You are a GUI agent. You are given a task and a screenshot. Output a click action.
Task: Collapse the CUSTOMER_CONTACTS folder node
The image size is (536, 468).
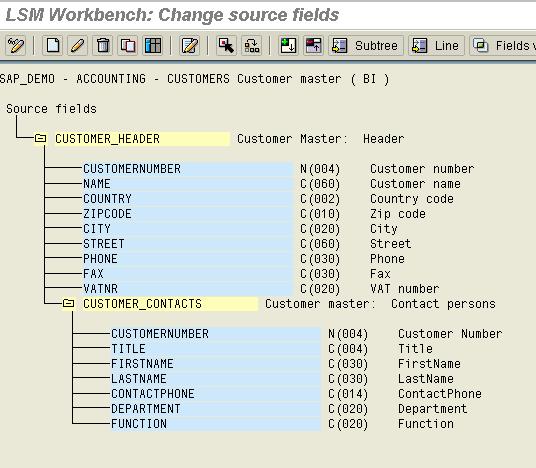tap(68, 303)
